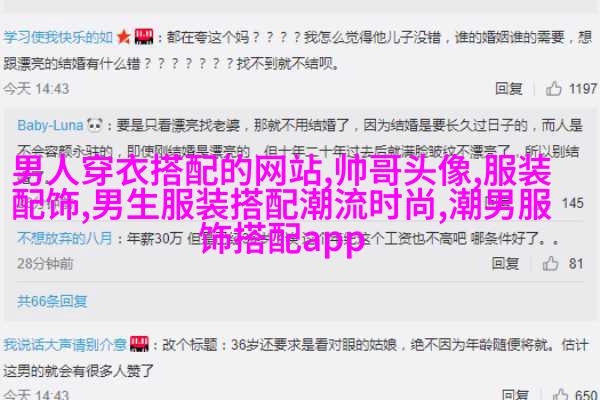Click orange star badge after 学习使我快乐的如

tap(124, 37)
